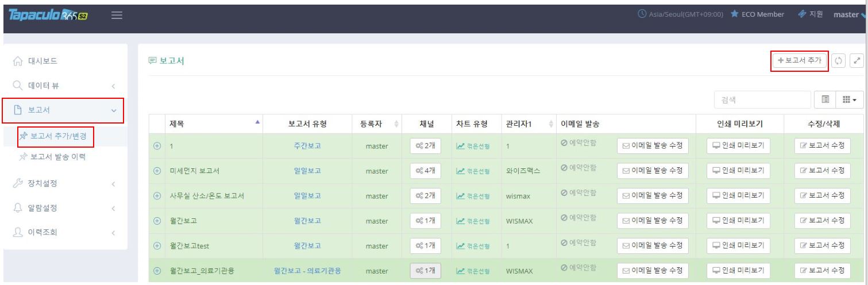
Task: Click 주간보고 report type link
Action: point(307,146)
